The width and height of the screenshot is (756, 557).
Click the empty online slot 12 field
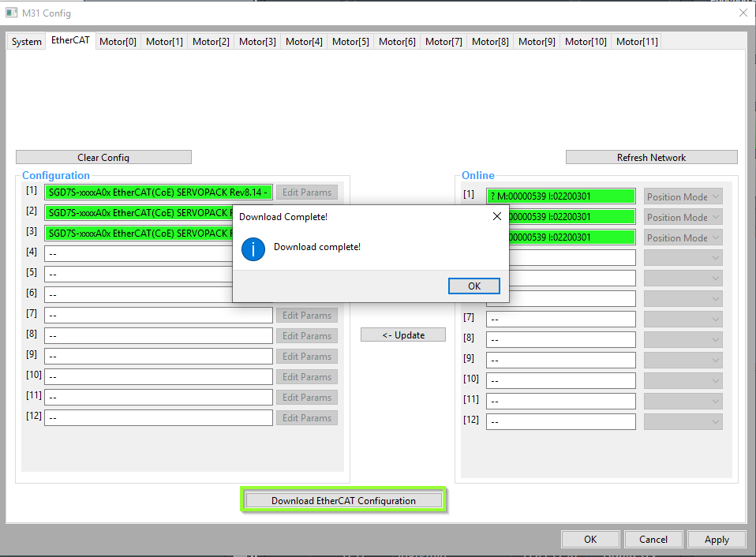(x=561, y=421)
